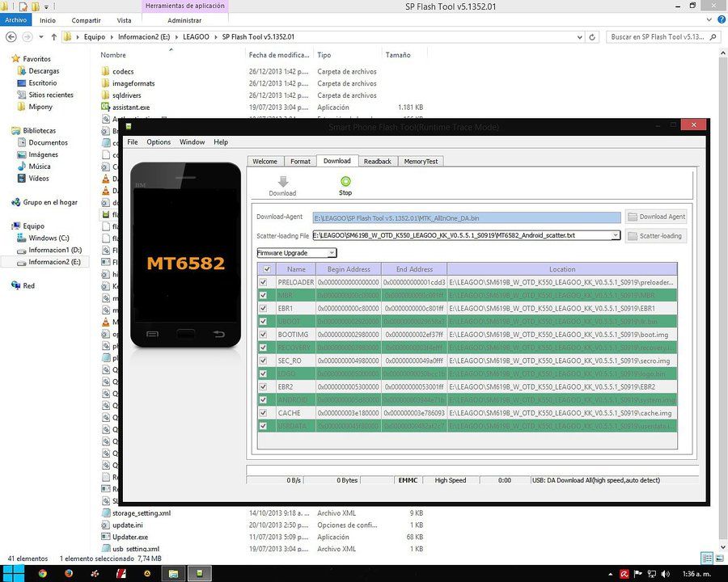Open Chrome from the taskbar
728x582 pixels.
42,574
